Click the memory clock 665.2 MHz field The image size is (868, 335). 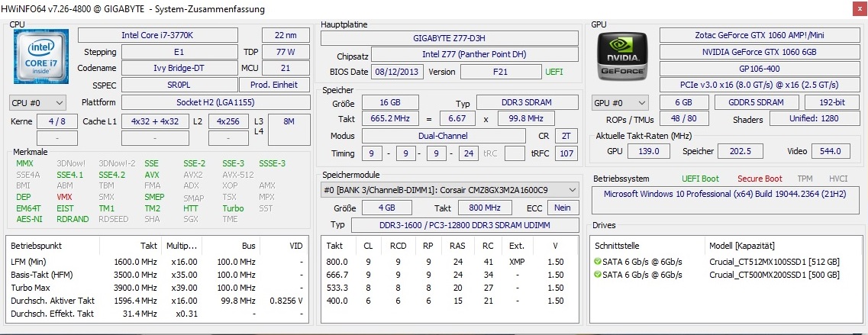390,119
